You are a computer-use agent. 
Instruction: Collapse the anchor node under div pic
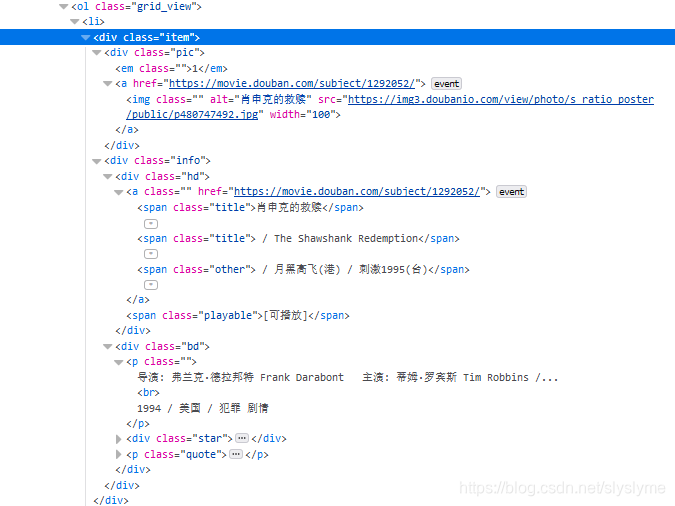click(x=108, y=84)
